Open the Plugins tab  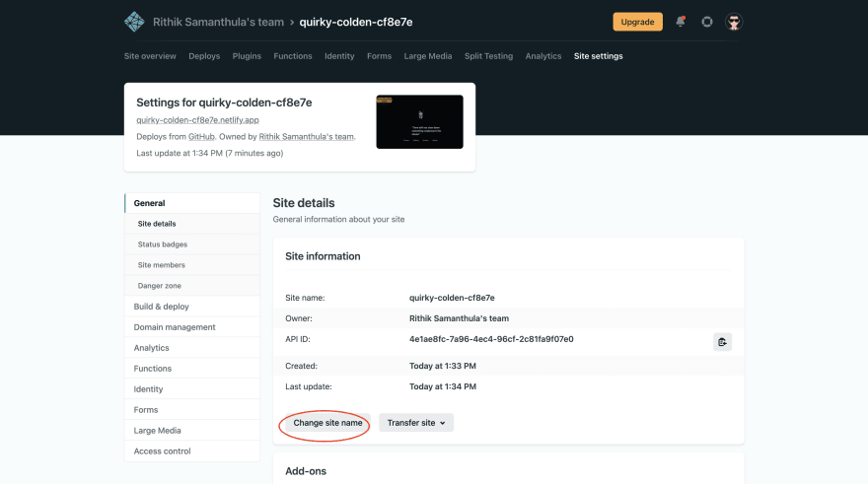tap(247, 56)
